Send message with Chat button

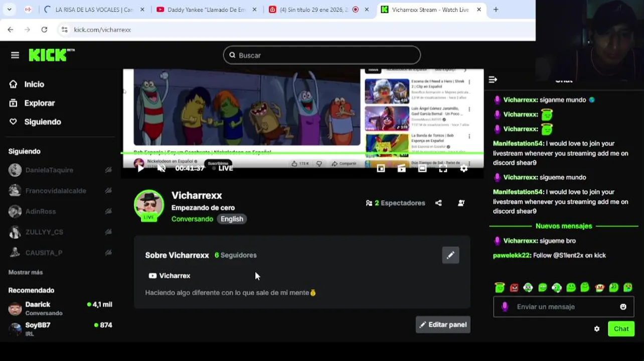[x=621, y=329]
